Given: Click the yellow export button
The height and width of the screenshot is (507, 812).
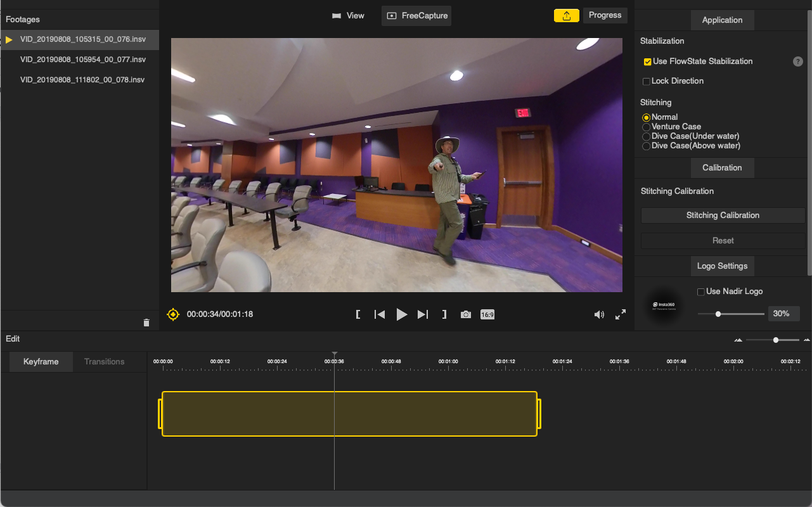Looking at the screenshot, I should click(566, 16).
